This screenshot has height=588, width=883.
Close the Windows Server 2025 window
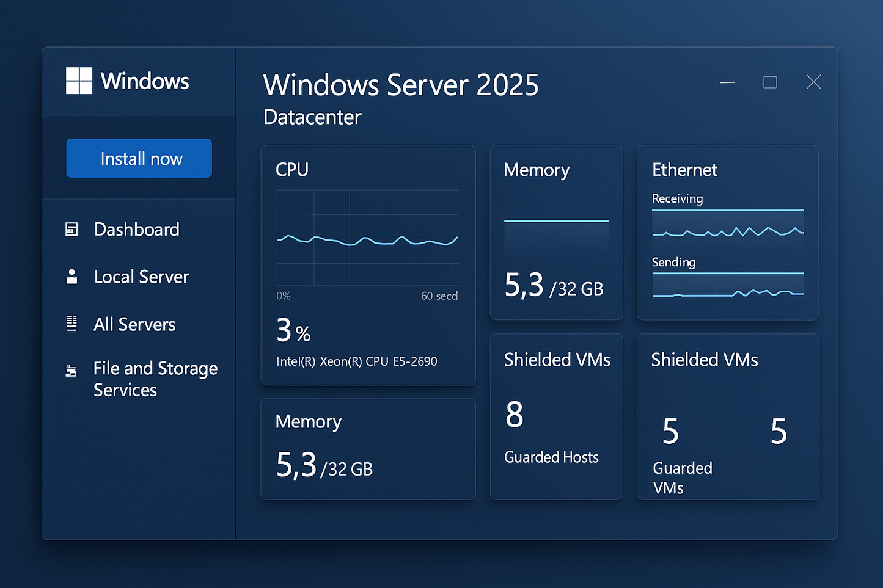813,82
